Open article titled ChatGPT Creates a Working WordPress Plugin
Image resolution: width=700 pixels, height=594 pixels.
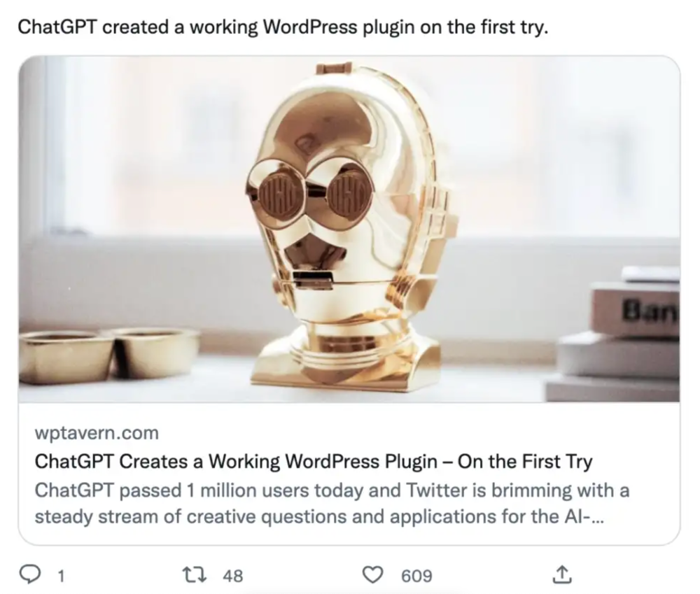[314, 462]
